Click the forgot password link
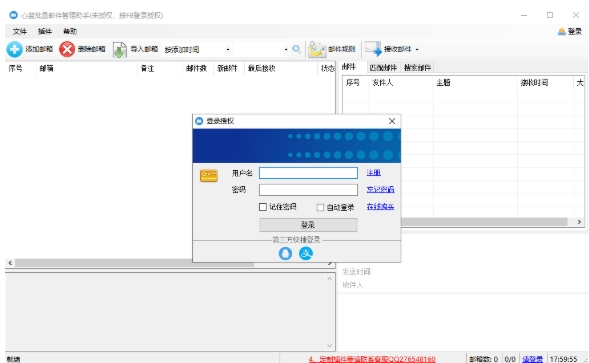The width and height of the screenshot is (589, 363). point(380,189)
